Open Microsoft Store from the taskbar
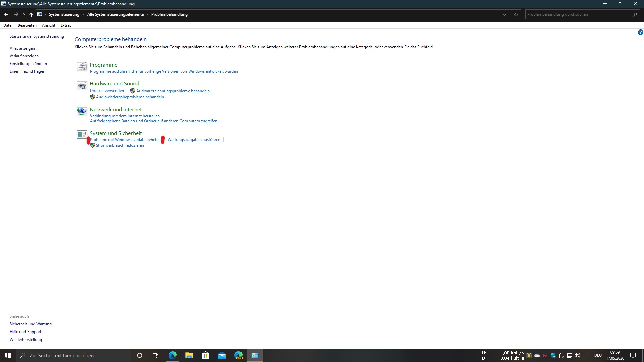Image resolution: width=644 pixels, height=362 pixels. point(205,355)
